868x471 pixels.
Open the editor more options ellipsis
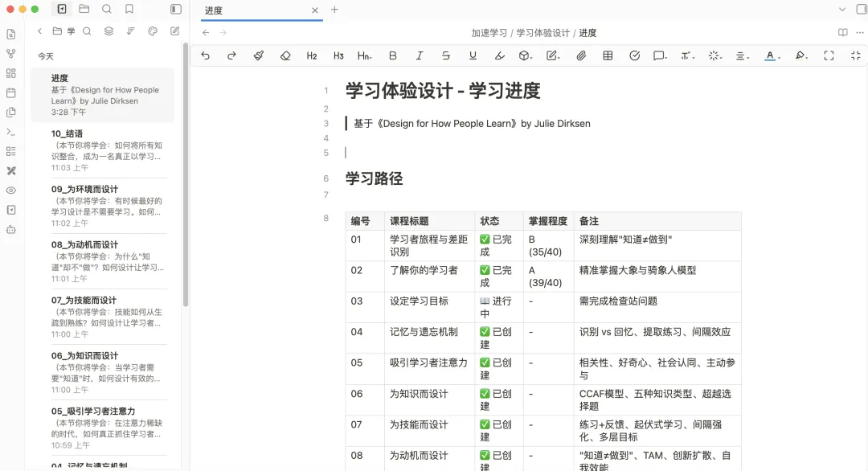(860, 33)
